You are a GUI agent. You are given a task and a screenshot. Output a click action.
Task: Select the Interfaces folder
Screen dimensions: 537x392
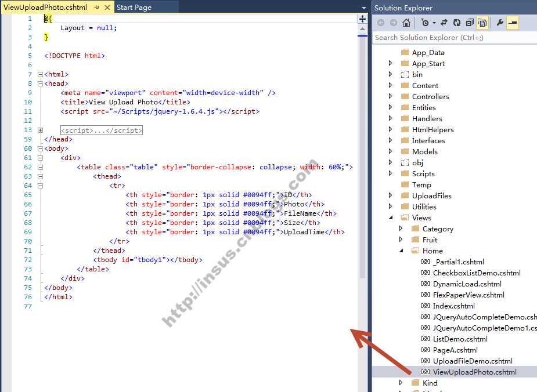pyautogui.click(x=428, y=140)
